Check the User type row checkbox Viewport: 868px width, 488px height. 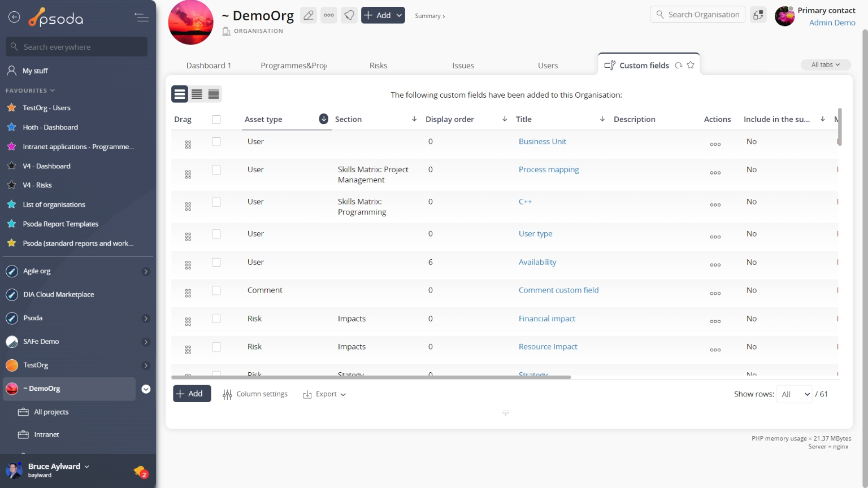coord(216,234)
